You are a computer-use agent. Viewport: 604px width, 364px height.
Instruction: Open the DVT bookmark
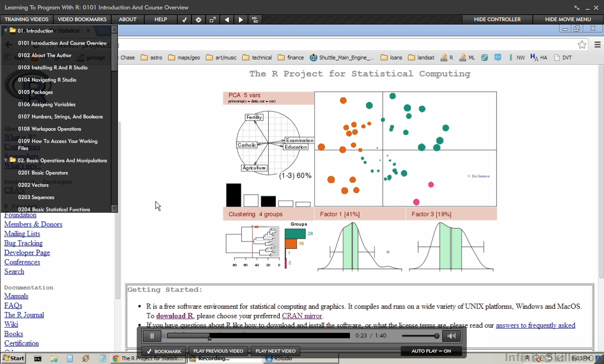click(x=563, y=58)
